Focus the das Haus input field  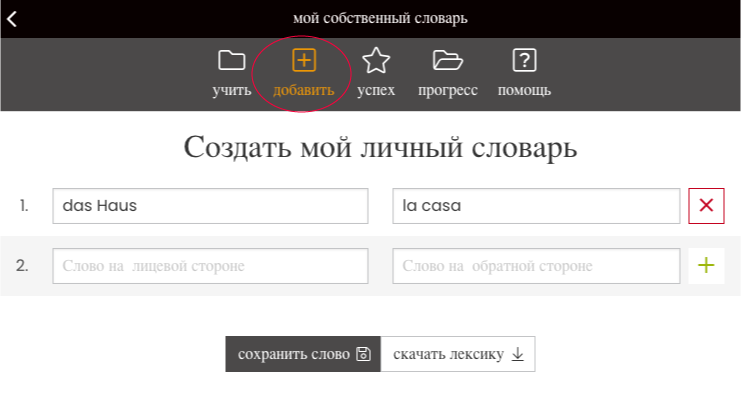tap(210, 206)
